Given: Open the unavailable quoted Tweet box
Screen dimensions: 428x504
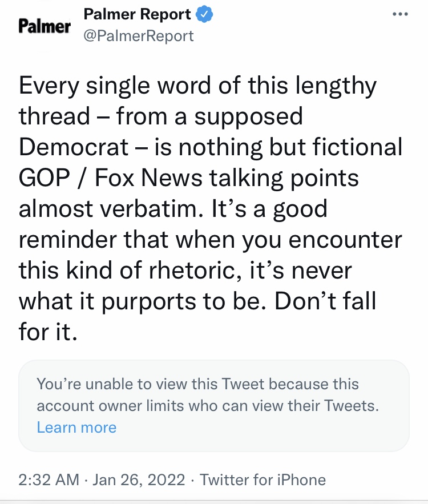Looking at the screenshot, I should (x=213, y=406).
